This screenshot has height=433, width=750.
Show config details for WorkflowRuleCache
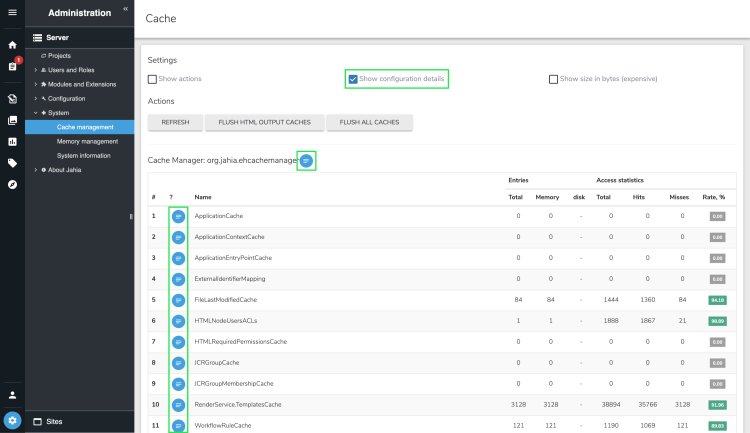pos(178,426)
